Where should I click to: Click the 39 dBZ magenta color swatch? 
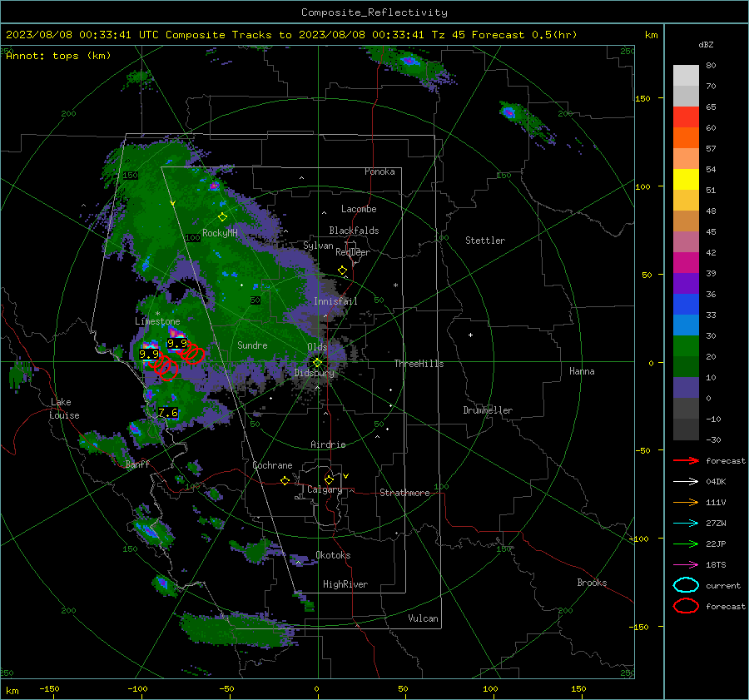pyautogui.click(x=686, y=263)
